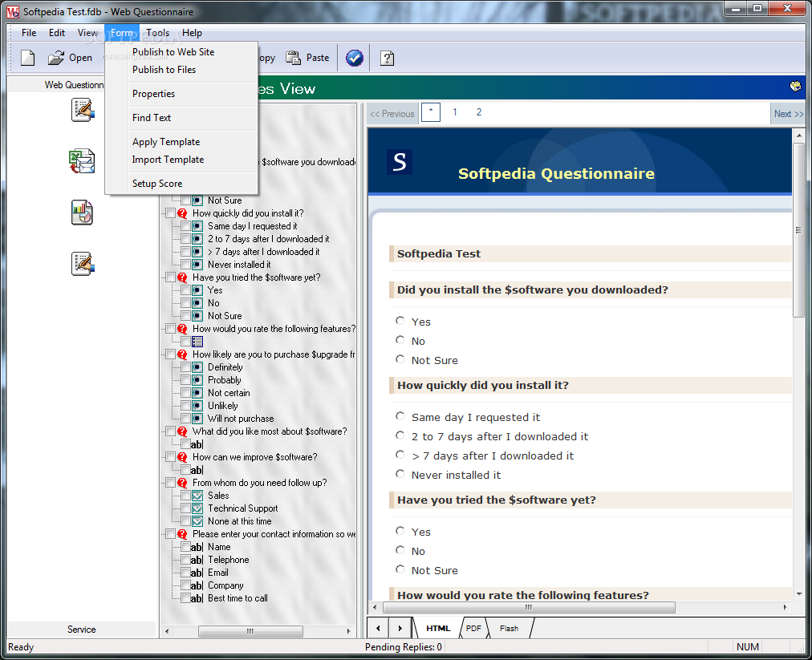The image size is (812, 660).
Task: Click the Paste clipboard toolbar icon
Action: tap(294, 58)
